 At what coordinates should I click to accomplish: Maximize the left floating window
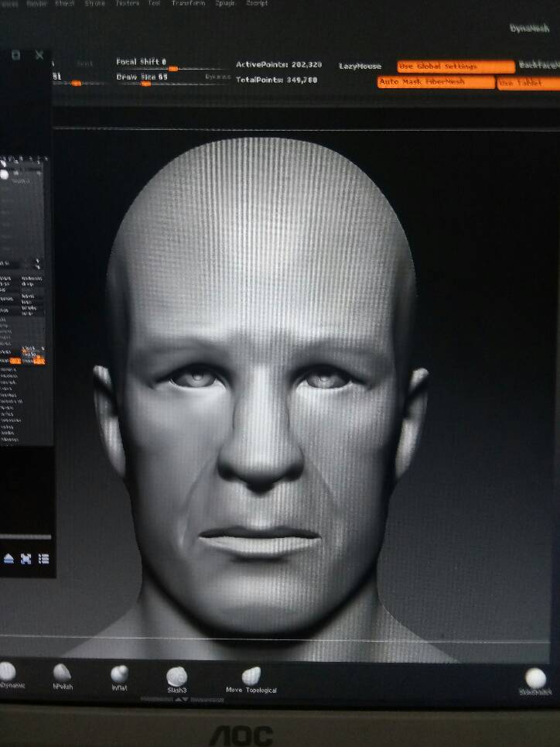click(15, 55)
